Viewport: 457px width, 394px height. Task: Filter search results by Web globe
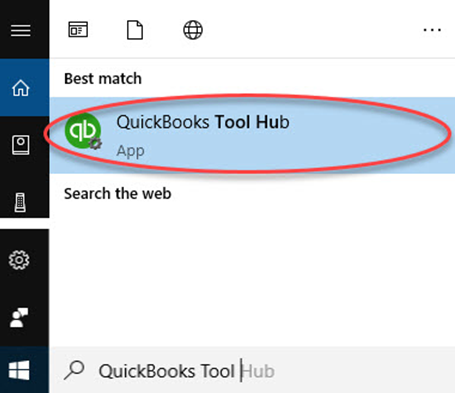point(193,30)
